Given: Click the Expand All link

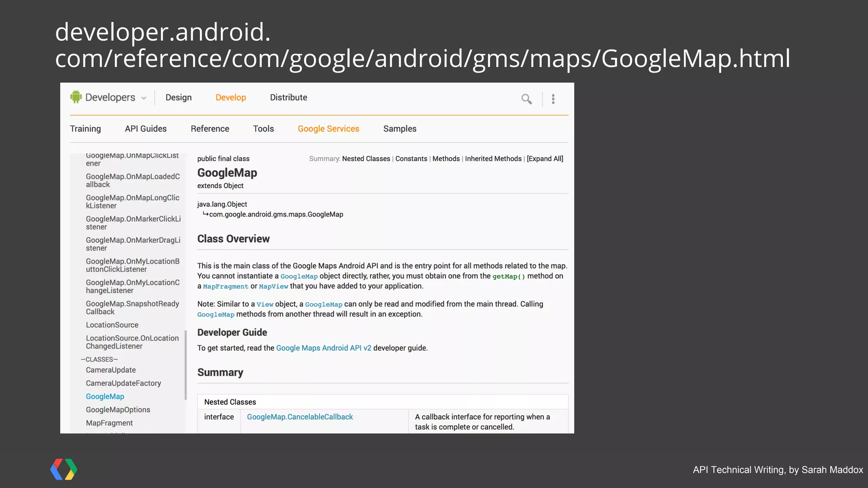Looking at the screenshot, I should click(545, 158).
